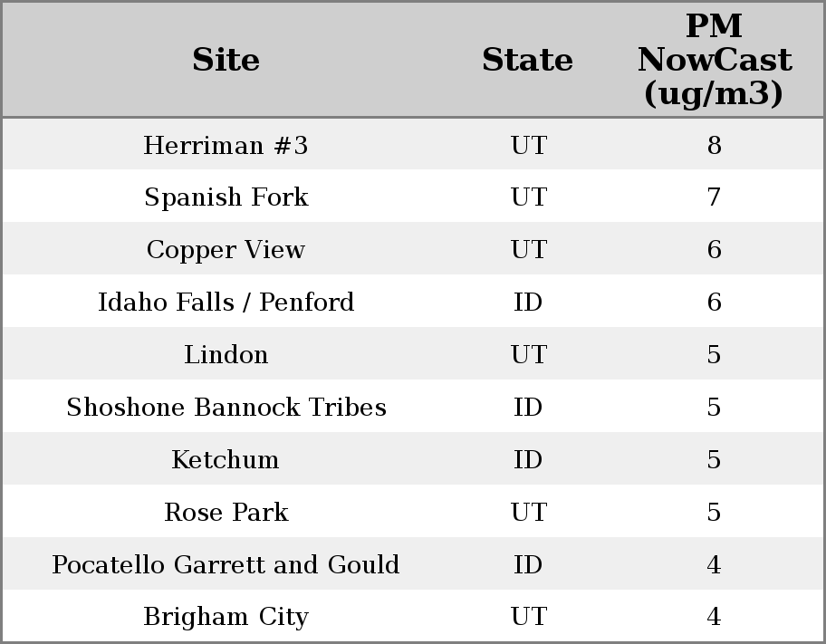Viewport: 826px width, 644px height.
Task: Click the state cell for Idaho Falls / Penford
Action: (528, 302)
